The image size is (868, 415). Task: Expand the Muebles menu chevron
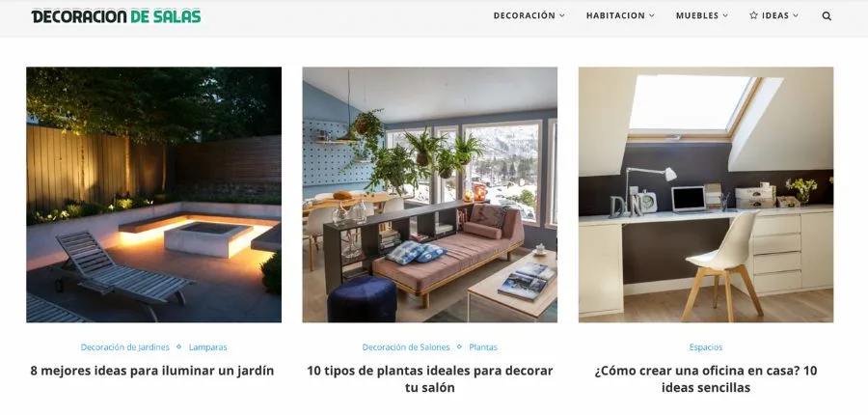tap(725, 16)
